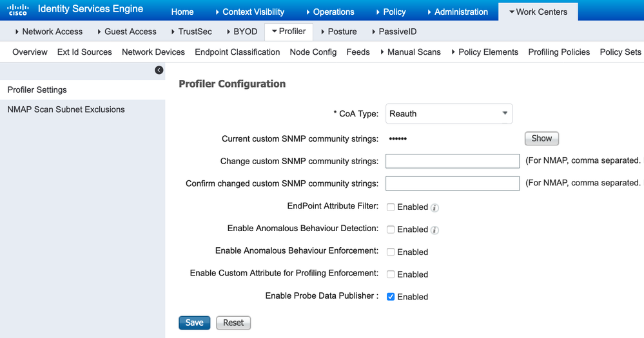The width and height of the screenshot is (644, 338).
Task: Click the Save button
Action: (x=194, y=323)
